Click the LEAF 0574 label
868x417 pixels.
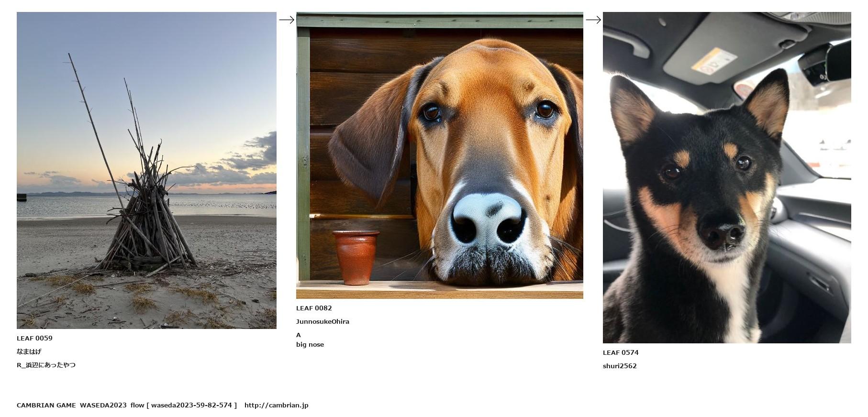pos(621,352)
